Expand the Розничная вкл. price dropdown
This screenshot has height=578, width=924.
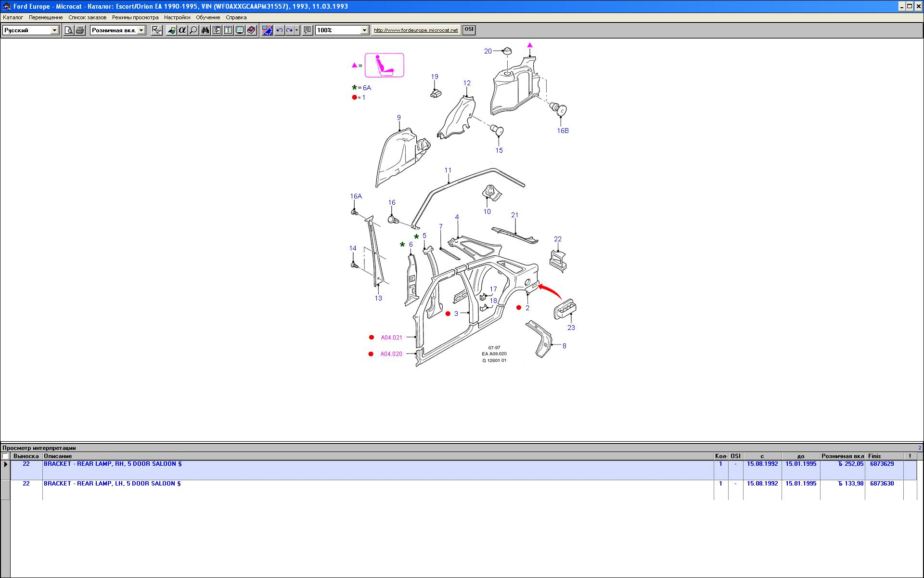click(141, 30)
